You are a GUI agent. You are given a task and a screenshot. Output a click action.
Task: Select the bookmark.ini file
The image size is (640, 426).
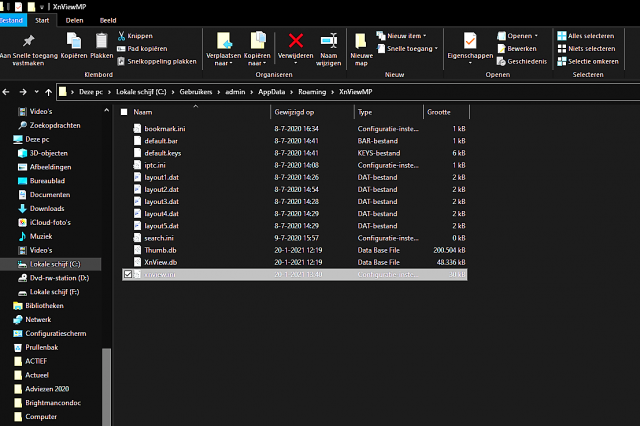tap(294, 129)
